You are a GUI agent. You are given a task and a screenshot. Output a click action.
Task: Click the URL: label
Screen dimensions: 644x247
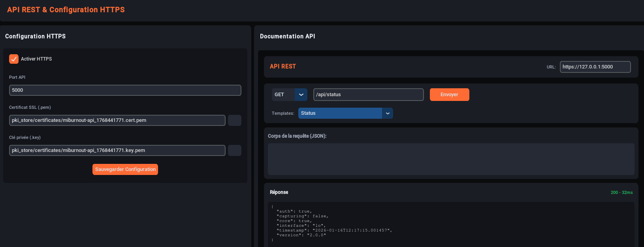(551, 67)
